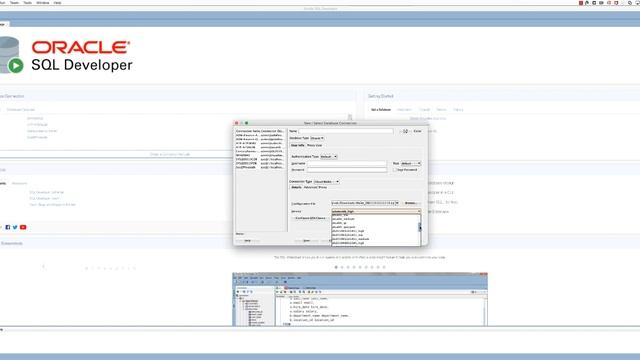This screenshot has height=360, width=640.
Task: Open the Facebook icon on the Start Page
Action: point(8,227)
